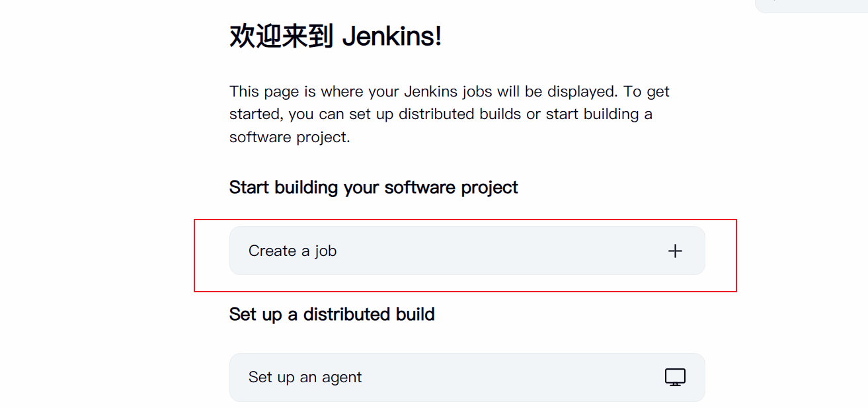Click the "Set up an agent" text label
Viewport: 868px width, 408px height.
(x=305, y=378)
